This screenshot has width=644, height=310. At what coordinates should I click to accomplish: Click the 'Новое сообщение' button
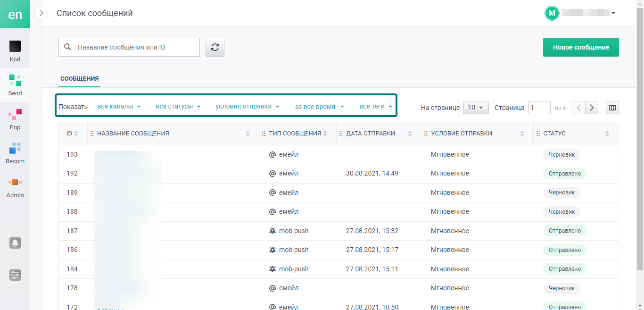click(581, 47)
